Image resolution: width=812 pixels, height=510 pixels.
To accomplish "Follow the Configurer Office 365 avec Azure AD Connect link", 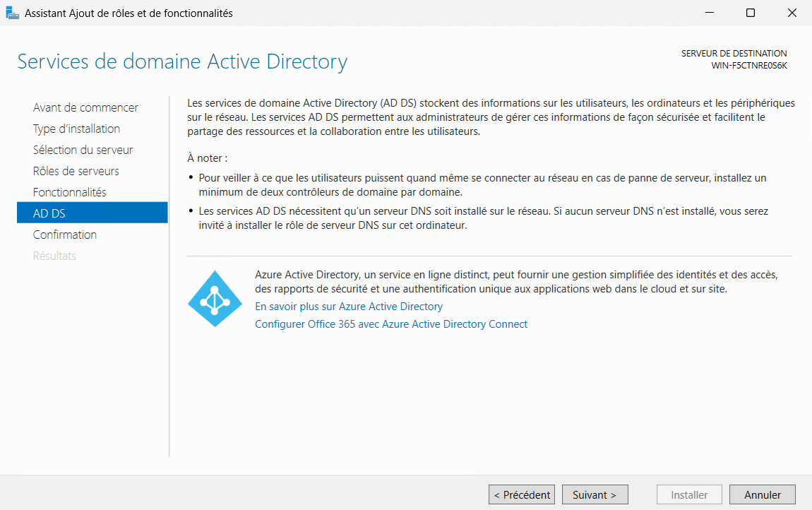I will tap(391, 324).
